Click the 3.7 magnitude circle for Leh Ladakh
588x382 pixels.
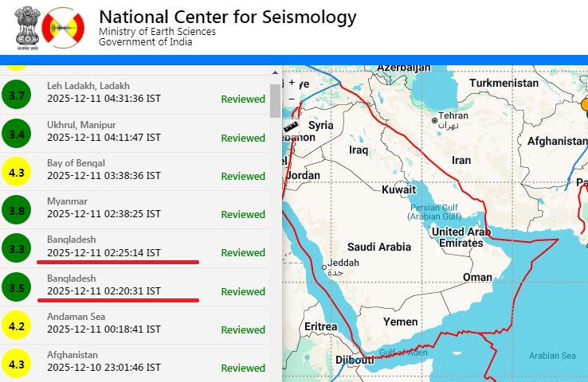point(16,95)
